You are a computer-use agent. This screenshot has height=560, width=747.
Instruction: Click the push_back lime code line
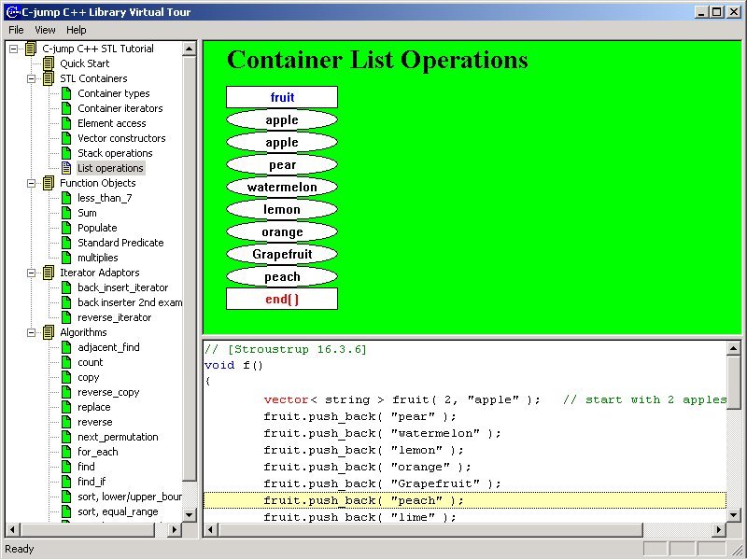coord(359,517)
